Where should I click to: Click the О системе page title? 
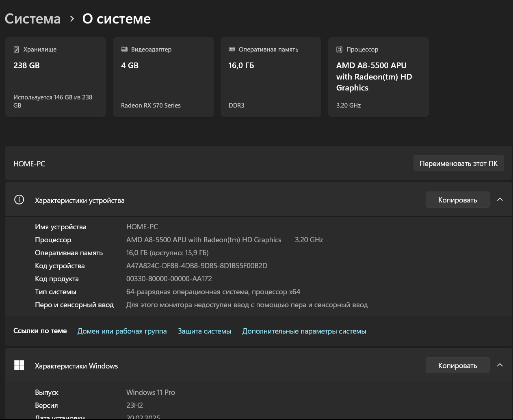[117, 19]
